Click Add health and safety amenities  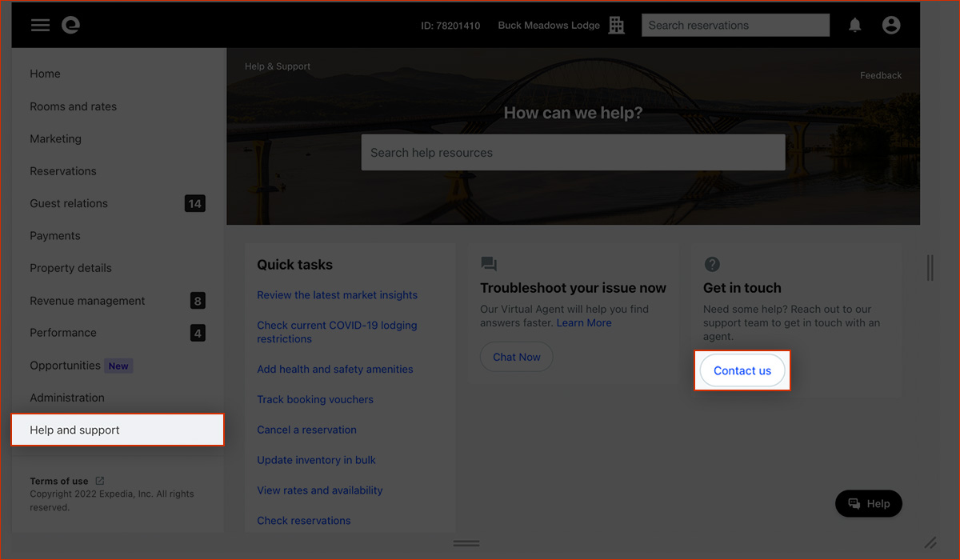(x=335, y=370)
